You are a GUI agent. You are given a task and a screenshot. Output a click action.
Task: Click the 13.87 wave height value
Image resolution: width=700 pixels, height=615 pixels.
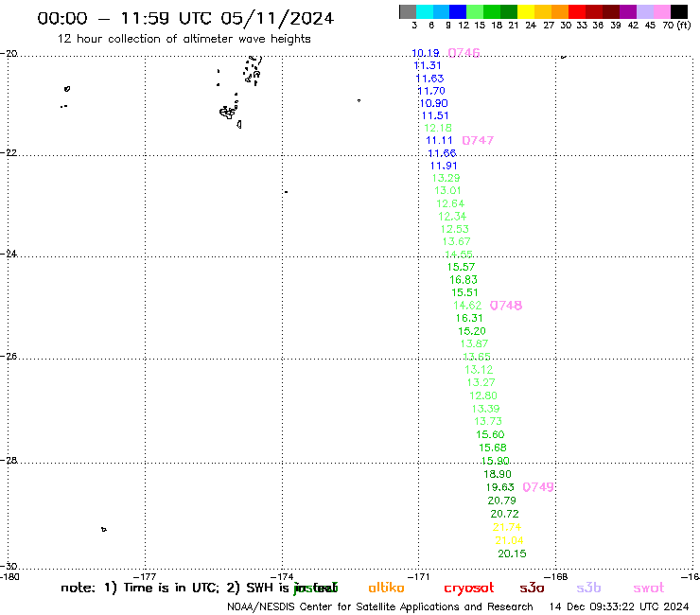tap(474, 343)
